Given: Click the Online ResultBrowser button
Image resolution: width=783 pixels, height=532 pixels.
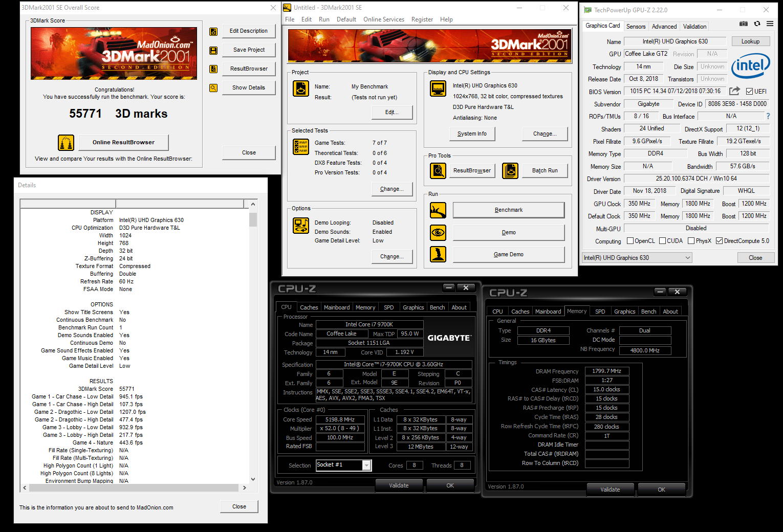Looking at the screenshot, I should pyautogui.click(x=123, y=142).
